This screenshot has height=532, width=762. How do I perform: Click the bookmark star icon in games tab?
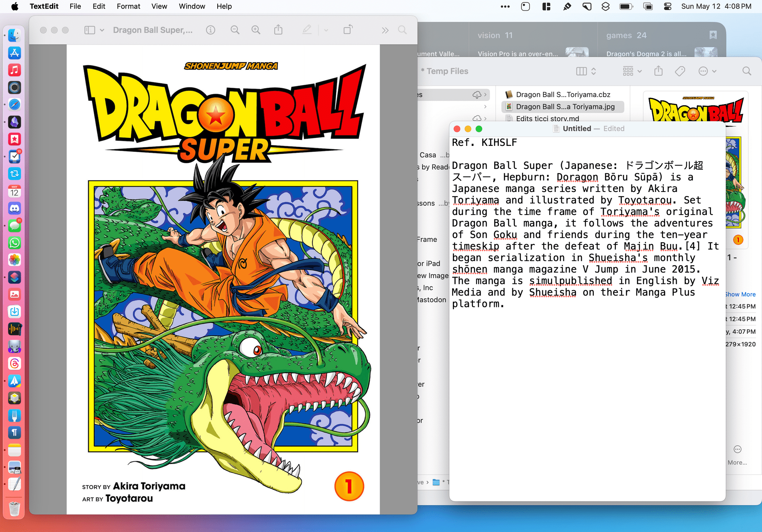tap(713, 35)
